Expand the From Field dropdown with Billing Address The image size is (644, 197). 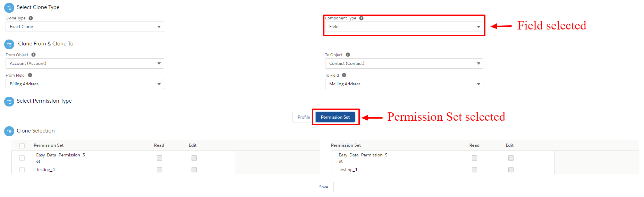point(85,84)
